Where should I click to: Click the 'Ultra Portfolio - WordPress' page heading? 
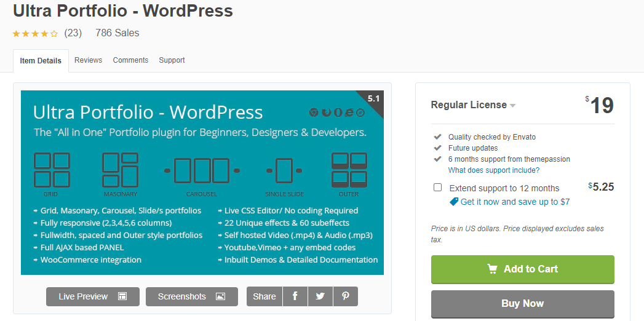(123, 10)
